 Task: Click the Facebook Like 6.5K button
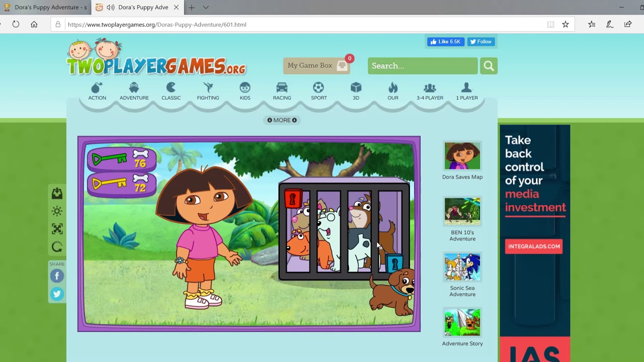tap(445, 42)
